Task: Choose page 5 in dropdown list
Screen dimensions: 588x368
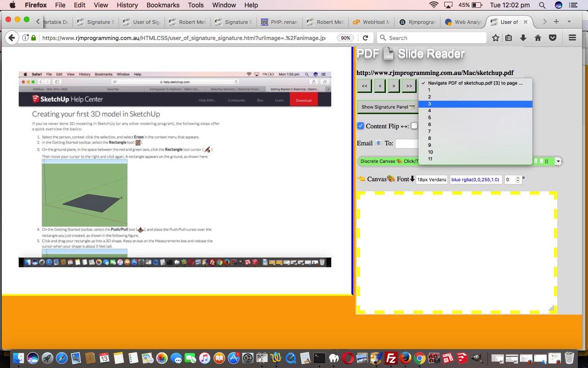Action: pyautogui.click(x=475, y=118)
